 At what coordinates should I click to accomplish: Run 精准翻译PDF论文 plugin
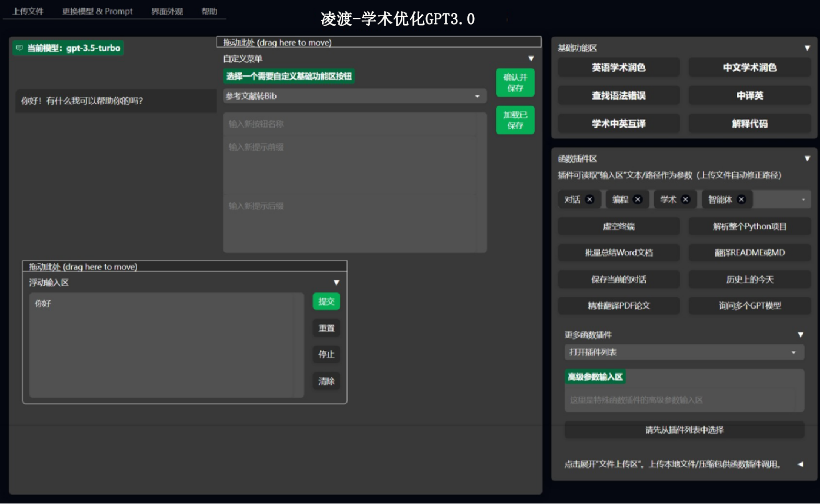pyautogui.click(x=619, y=306)
